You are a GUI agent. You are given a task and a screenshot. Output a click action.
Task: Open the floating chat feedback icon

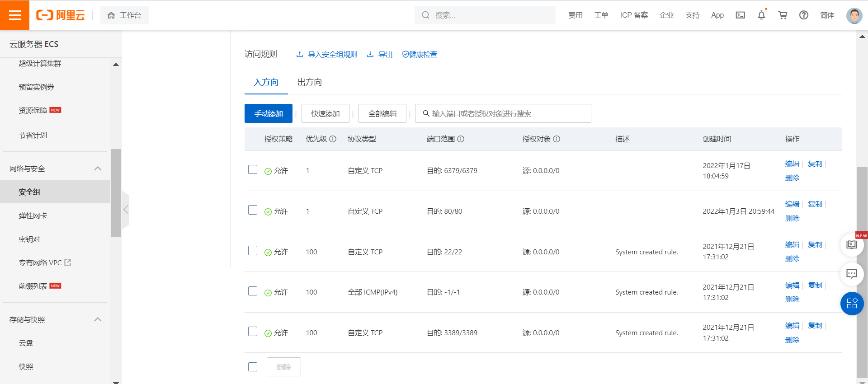(852, 274)
